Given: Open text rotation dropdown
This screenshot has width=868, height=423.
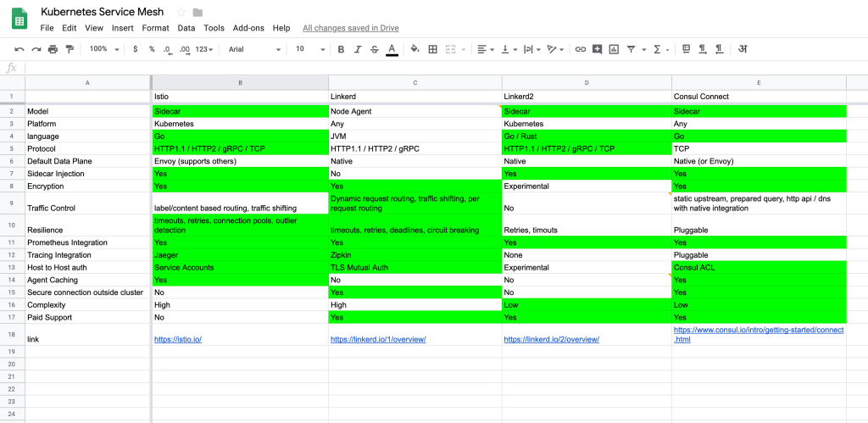Looking at the screenshot, I should coord(555,49).
